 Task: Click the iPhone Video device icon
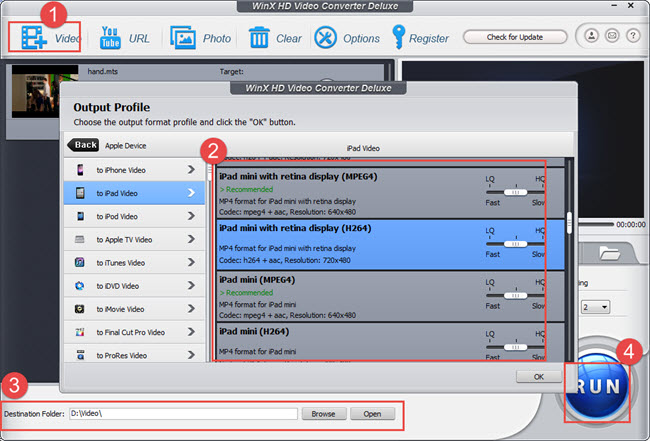80,170
